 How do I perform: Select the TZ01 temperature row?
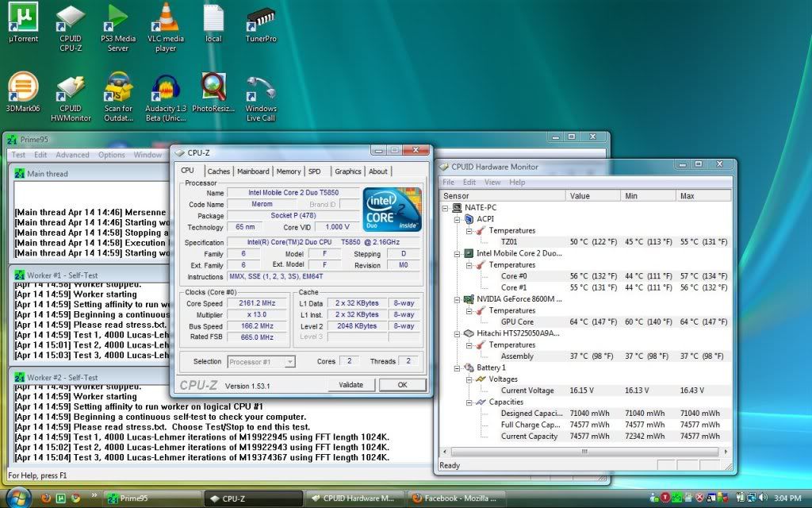tap(585, 241)
